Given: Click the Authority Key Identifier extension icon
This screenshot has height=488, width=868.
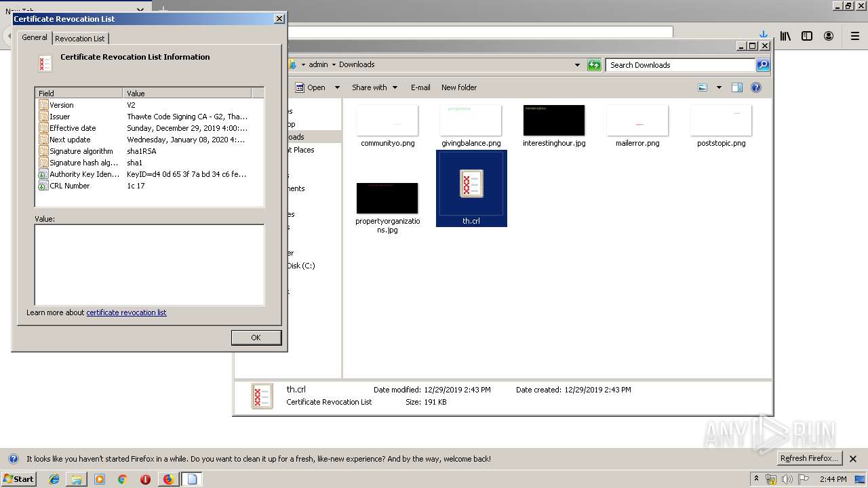Looking at the screenshot, I should (43, 174).
